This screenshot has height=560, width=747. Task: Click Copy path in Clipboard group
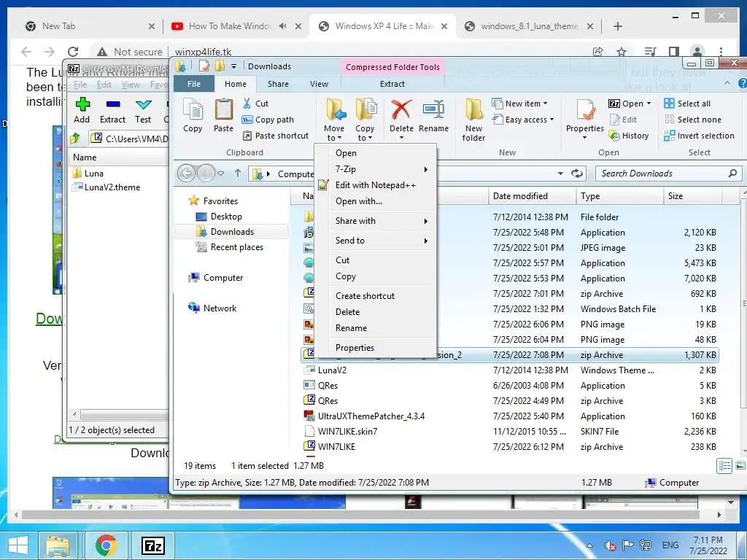pyautogui.click(x=268, y=120)
